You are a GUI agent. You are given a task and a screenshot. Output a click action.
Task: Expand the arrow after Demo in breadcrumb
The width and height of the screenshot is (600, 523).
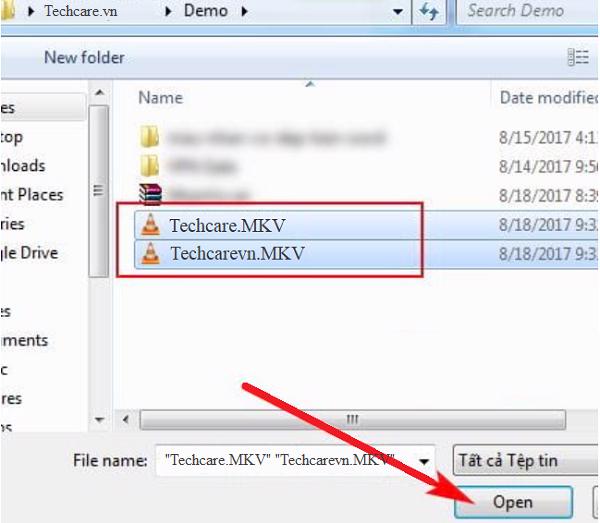244,11
